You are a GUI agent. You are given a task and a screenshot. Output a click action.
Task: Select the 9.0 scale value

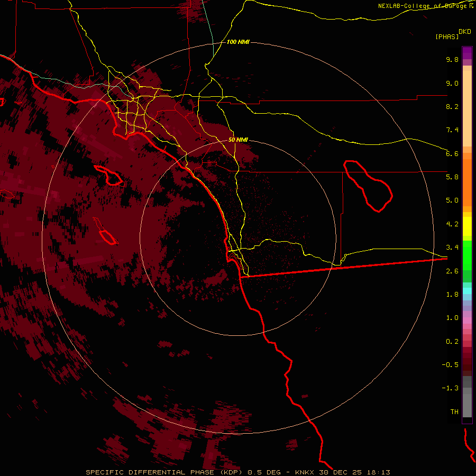coord(452,83)
